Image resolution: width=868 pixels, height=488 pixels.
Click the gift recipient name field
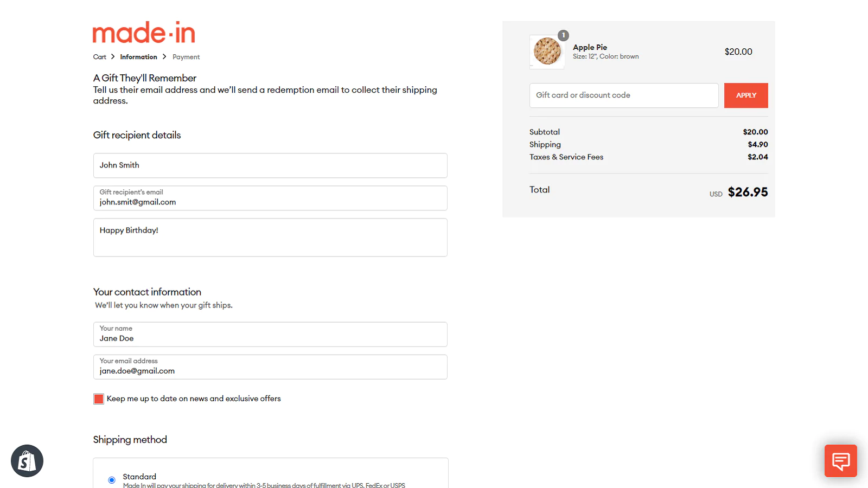click(270, 165)
